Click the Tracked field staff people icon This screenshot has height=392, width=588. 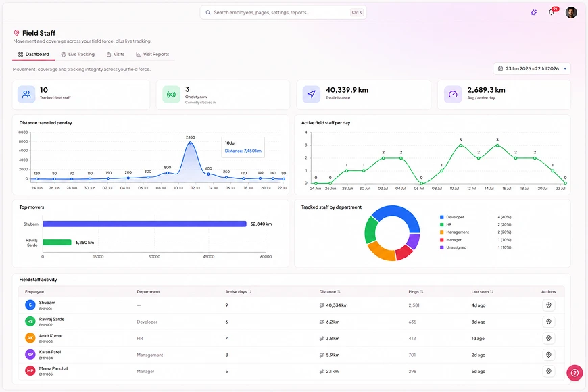[x=26, y=94]
